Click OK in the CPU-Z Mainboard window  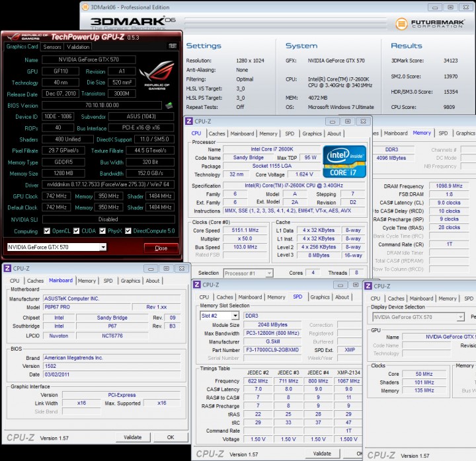pyautogui.click(x=171, y=437)
